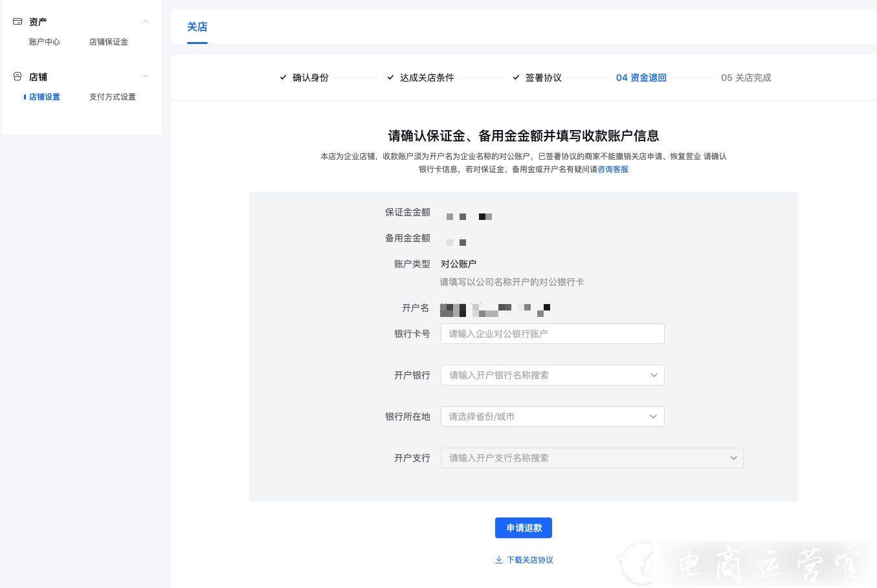Open 店铺保证金 in sidebar

tap(109, 42)
